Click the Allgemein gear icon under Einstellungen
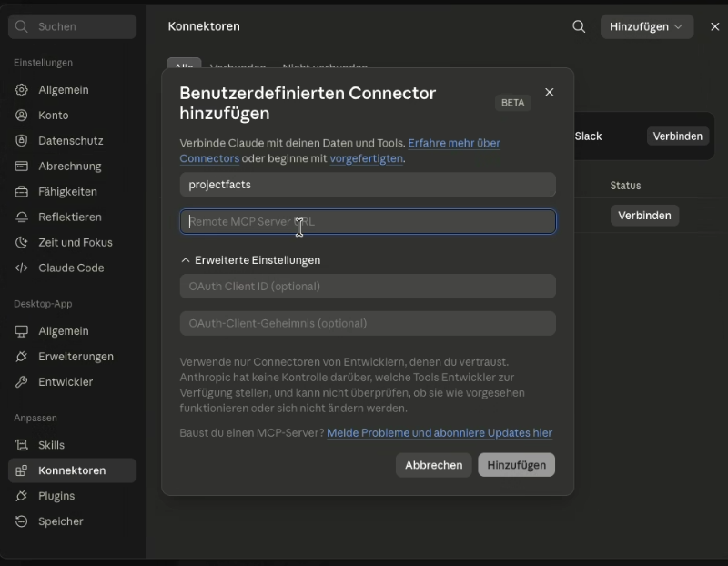 21,89
